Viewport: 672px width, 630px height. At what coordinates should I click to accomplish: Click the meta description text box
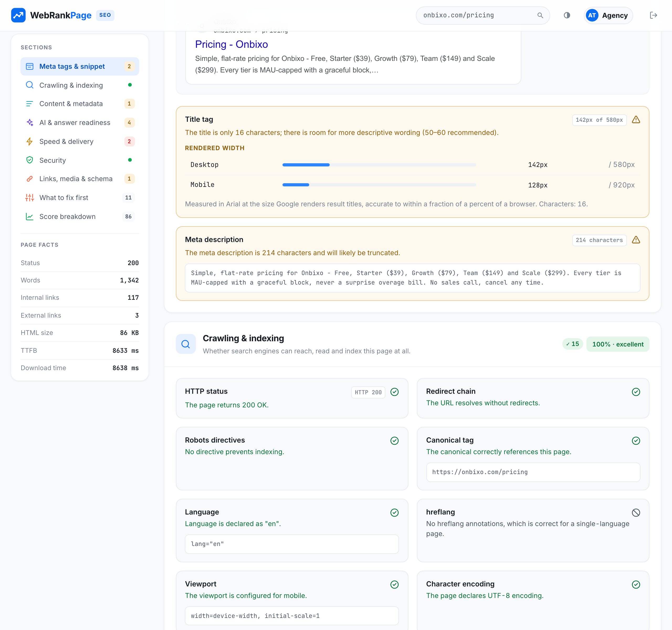412,278
